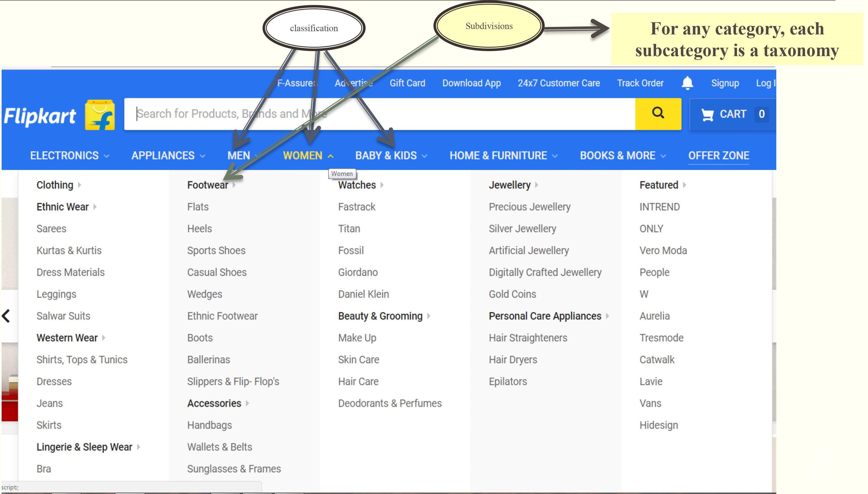Click the Flipkart shopping bag logo
868x494 pixels.
[x=100, y=115]
